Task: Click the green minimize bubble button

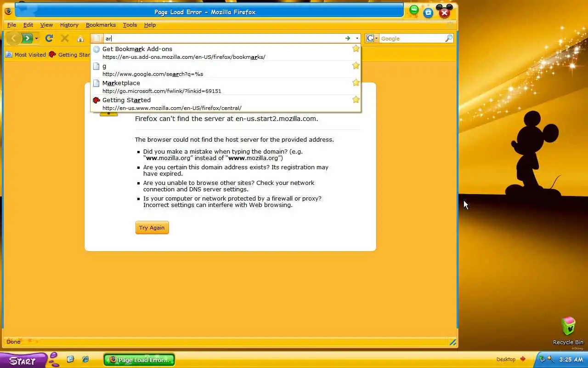Action: 414,10
